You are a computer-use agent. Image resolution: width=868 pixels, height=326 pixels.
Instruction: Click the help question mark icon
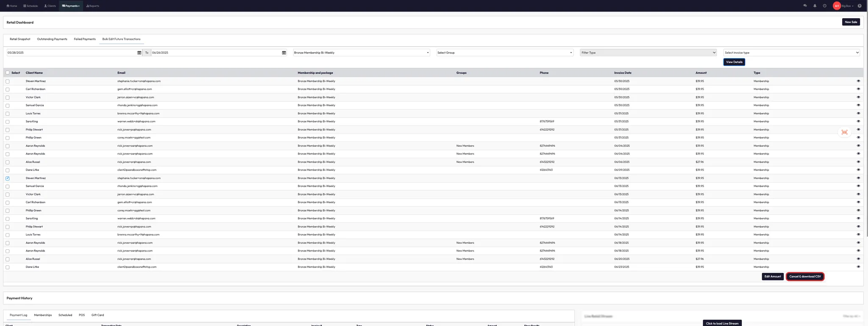pos(860,6)
